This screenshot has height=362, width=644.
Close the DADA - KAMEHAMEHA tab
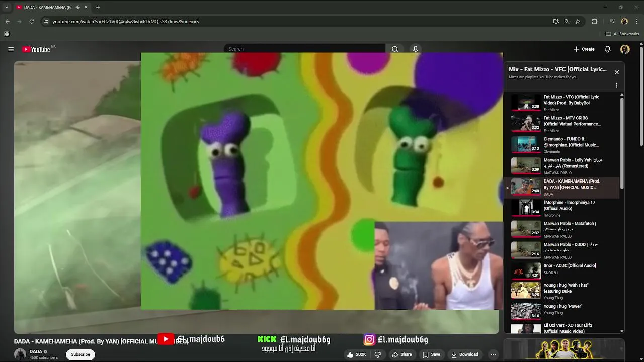86,7
